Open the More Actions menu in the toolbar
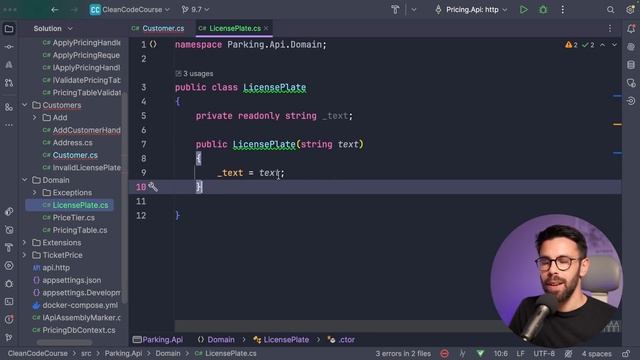This screenshot has width=640, height=360. (x=562, y=9)
